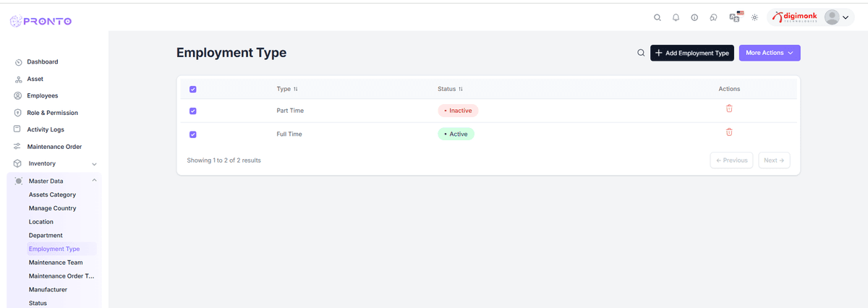Uncheck the Full Time row checkbox

tap(192, 134)
